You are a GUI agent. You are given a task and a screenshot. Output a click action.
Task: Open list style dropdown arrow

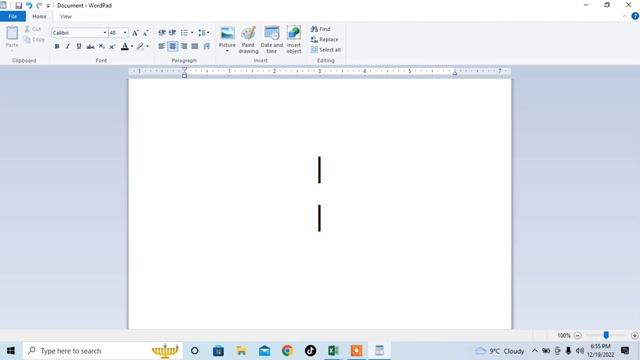[192, 33]
